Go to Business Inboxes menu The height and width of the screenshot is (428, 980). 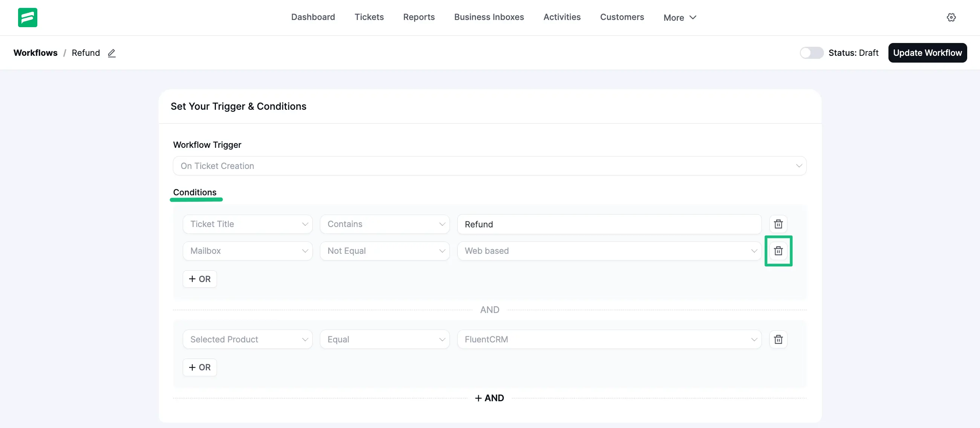[488, 17]
